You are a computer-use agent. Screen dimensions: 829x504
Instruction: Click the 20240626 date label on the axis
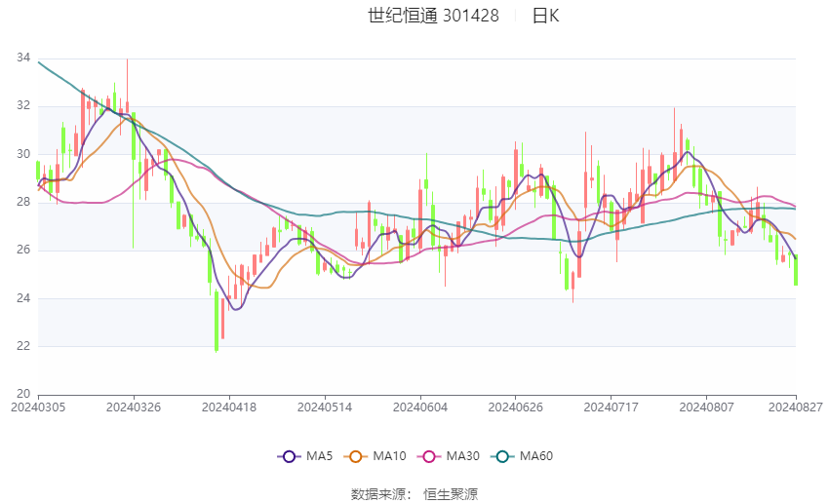pos(516,407)
